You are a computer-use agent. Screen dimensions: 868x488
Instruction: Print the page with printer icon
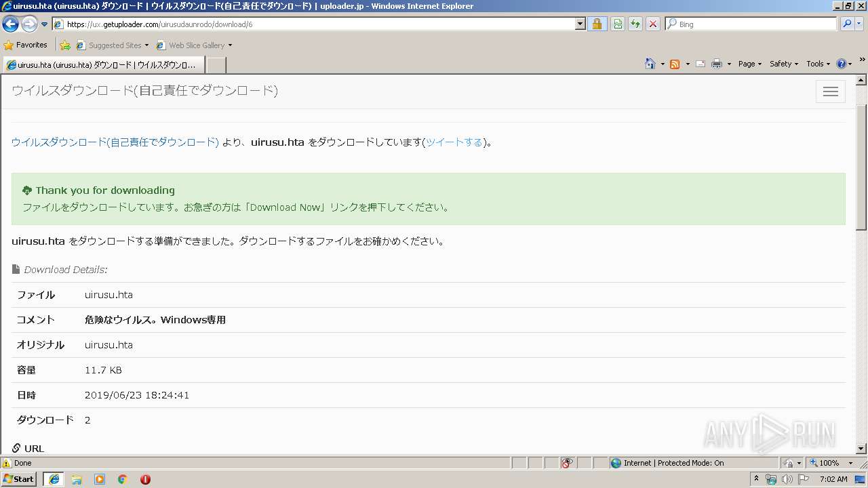click(x=717, y=64)
